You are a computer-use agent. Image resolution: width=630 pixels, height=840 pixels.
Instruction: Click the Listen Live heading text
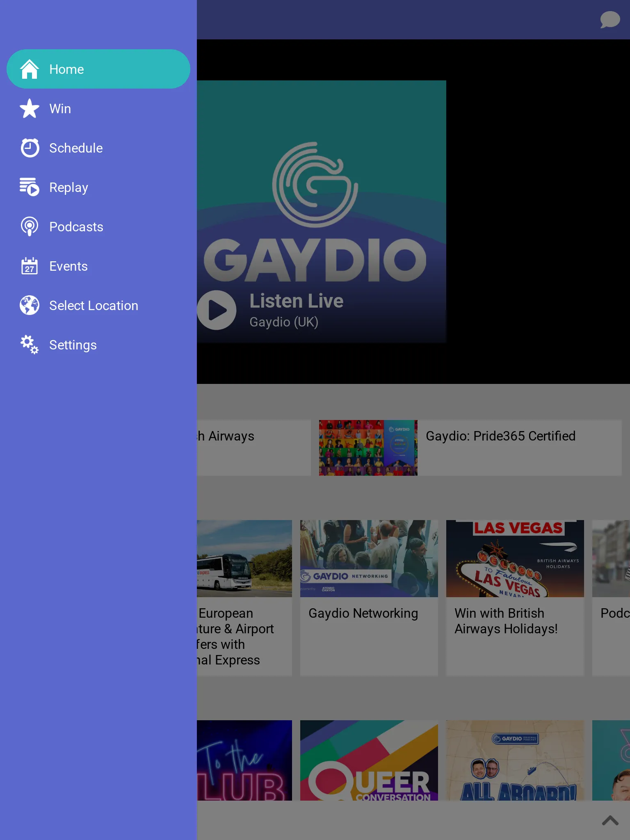297,301
